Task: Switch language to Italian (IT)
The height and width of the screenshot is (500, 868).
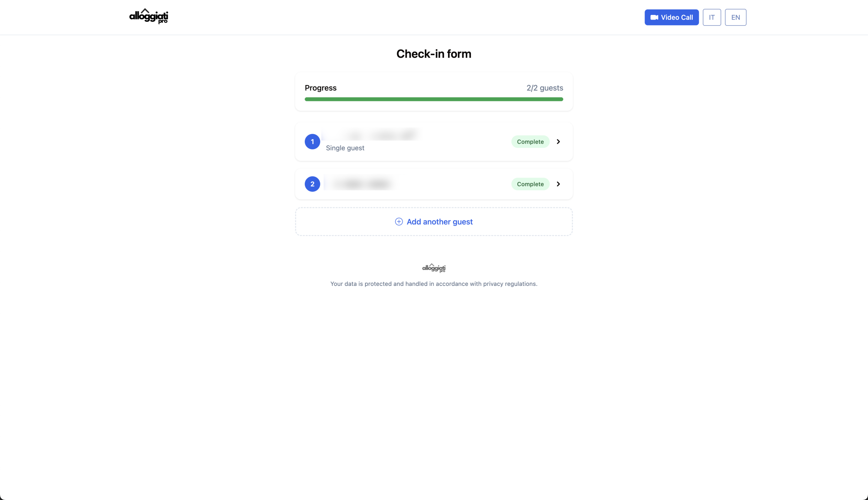Action: (x=711, y=17)
